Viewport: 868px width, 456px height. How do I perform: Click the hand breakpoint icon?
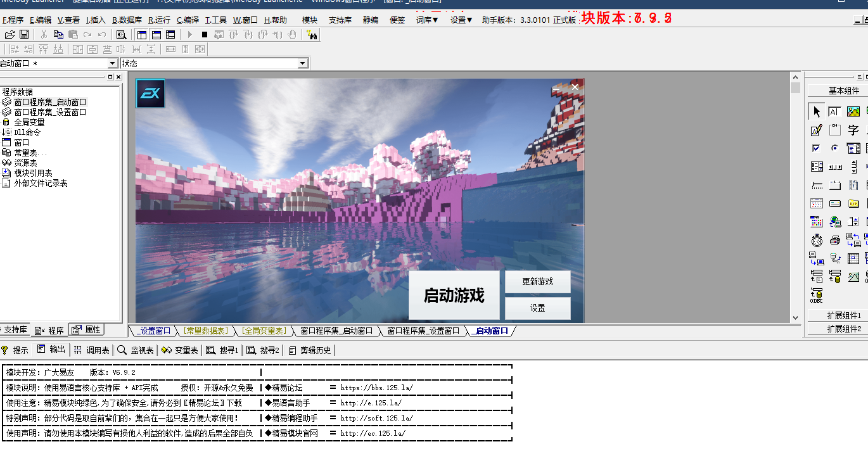(291, 34)
